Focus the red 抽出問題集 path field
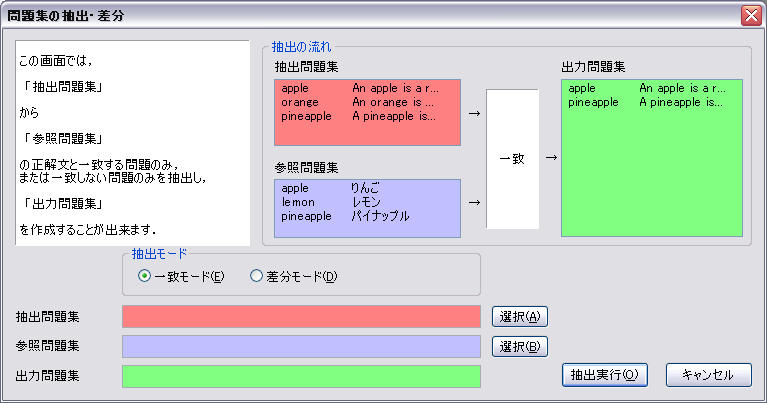Image resolution: width=767 pixels, height=403 pixels. tap(301, 317)
